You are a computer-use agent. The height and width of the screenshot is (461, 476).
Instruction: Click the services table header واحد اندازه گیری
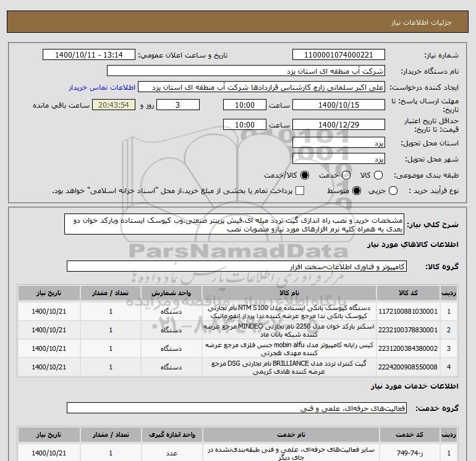[x=172, y=435]
